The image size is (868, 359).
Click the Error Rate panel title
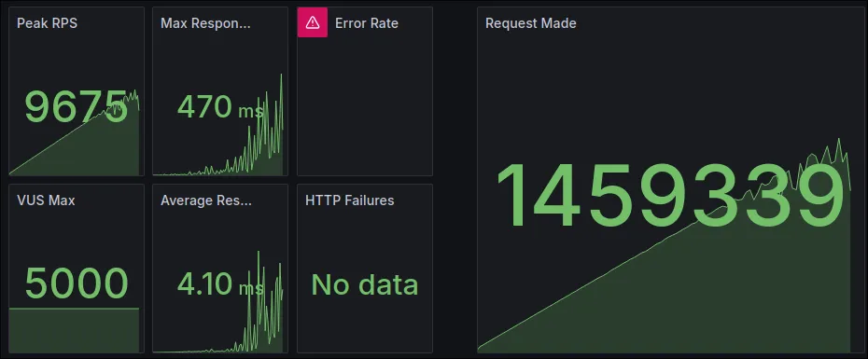pos(367,23)
